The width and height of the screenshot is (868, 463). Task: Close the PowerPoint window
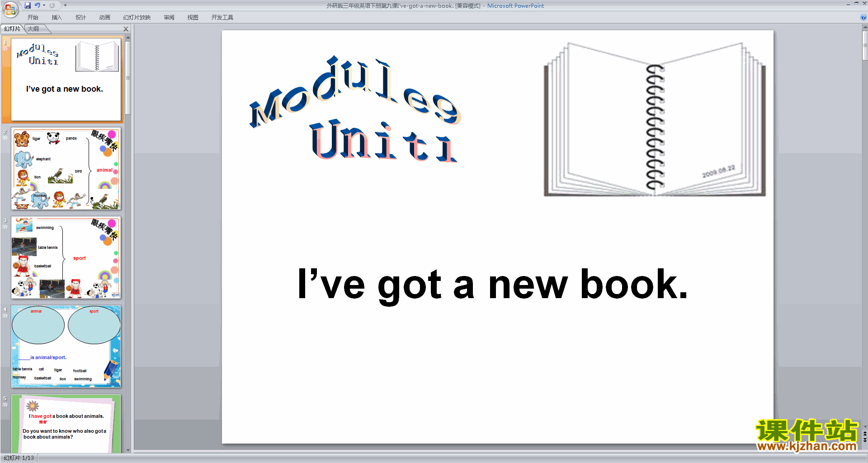(x=864, y=4)
